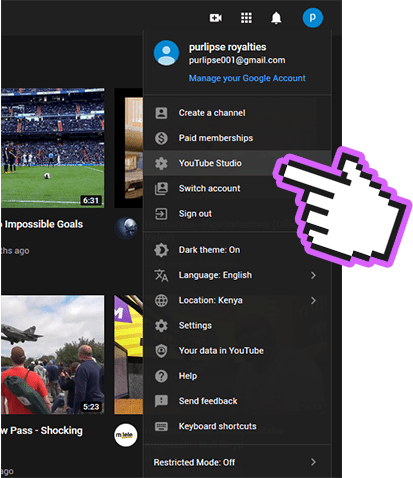Open the notifications bell
The height and width of the screenshot is (478, 413).
[x=276, y=18]
